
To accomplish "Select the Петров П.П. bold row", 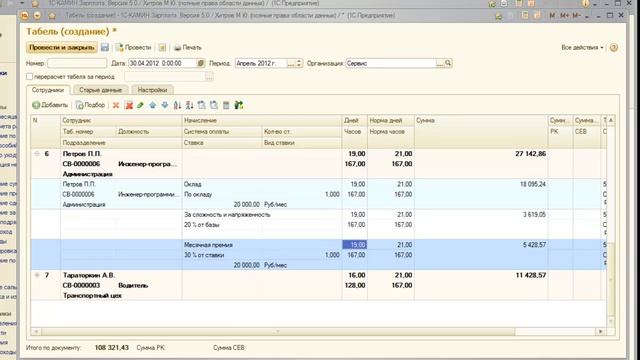I will (x=318, y=164).
